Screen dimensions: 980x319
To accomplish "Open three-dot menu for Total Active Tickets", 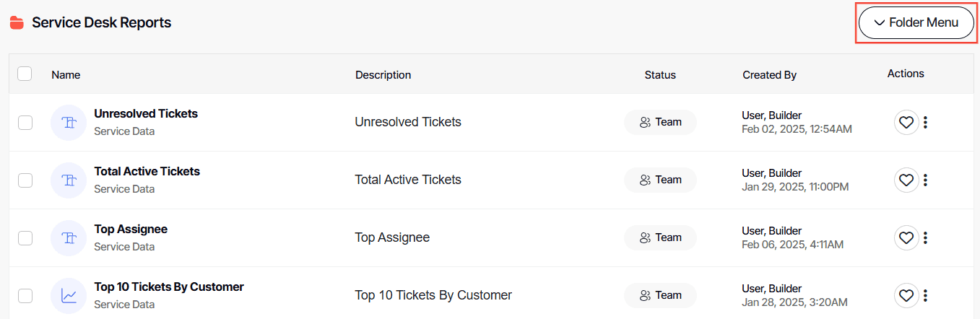I will [925, 180].
